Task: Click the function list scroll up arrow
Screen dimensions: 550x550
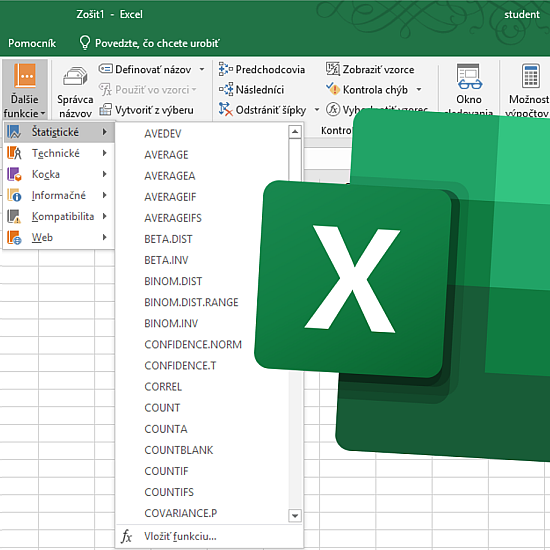Action: coord(295,132)
